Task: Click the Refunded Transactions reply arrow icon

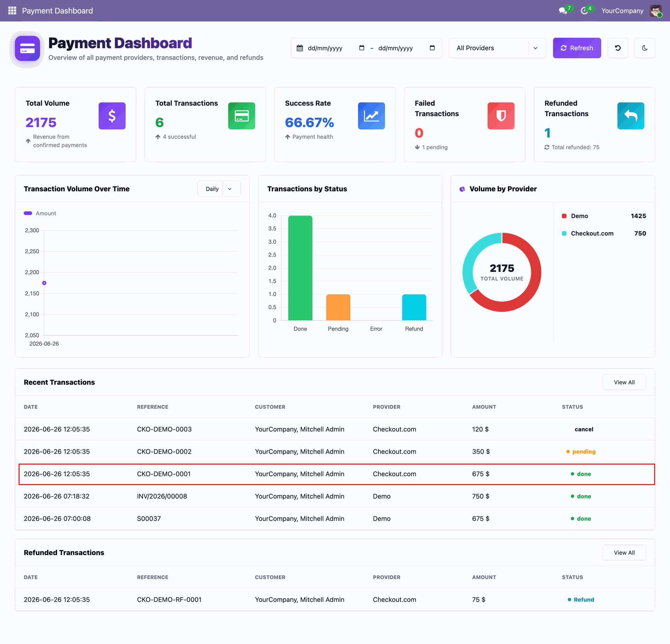Action: click(631, 116)
